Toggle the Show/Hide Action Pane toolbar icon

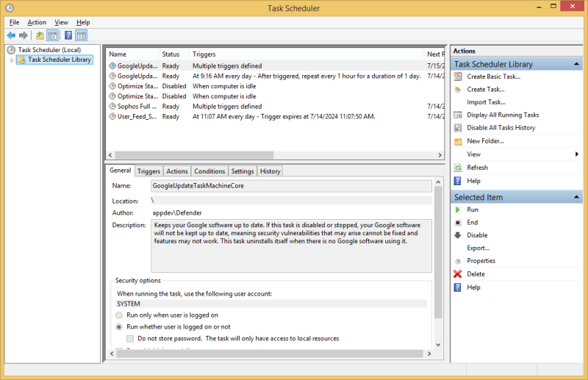[82, 35]
